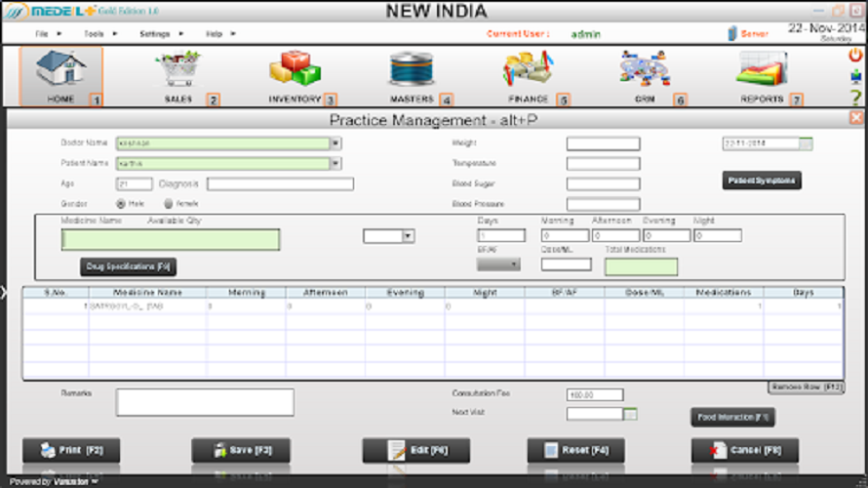Click the 22-Nov-2014 date text

coord(826,27)
